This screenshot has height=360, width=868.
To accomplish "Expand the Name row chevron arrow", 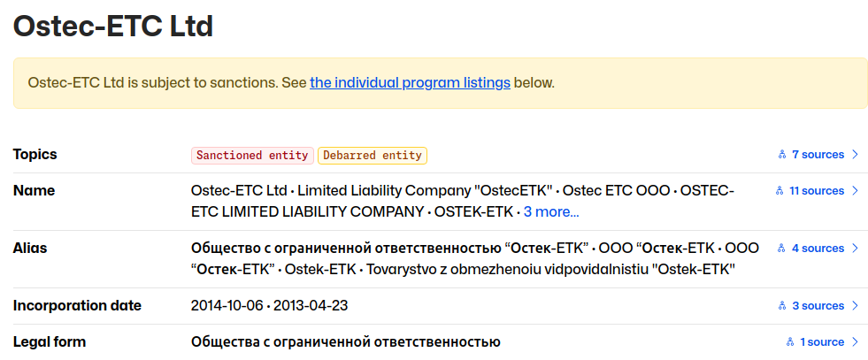I will point(855,191).
